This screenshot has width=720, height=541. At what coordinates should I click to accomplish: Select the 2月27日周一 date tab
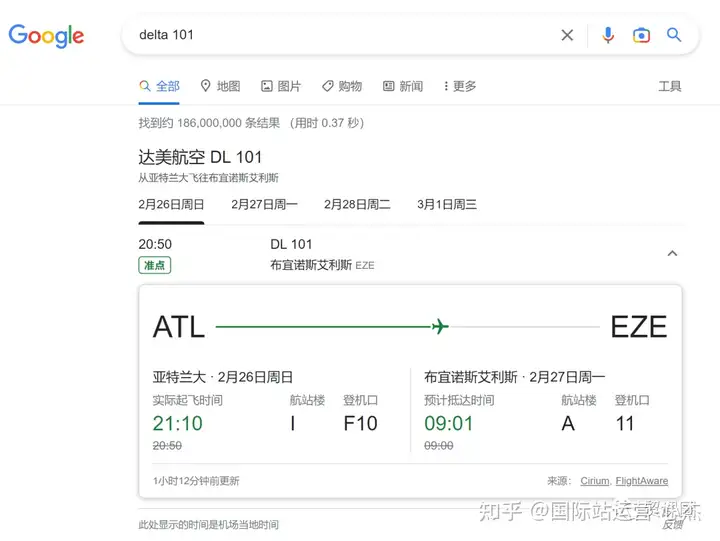pyautogui.click(x=264, y=204)
